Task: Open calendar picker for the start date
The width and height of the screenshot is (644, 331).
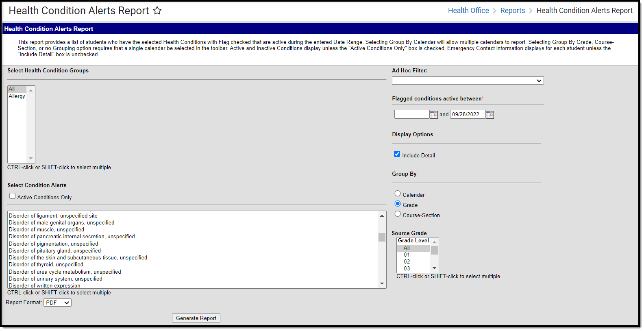Action: (x=434, y=115)
